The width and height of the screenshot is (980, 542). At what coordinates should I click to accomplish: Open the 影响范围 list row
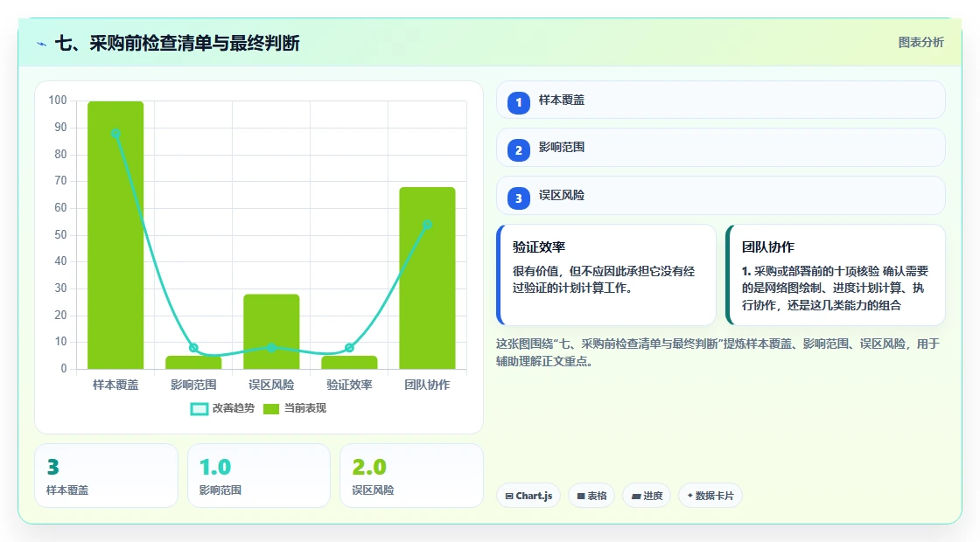tap(721, 148)
